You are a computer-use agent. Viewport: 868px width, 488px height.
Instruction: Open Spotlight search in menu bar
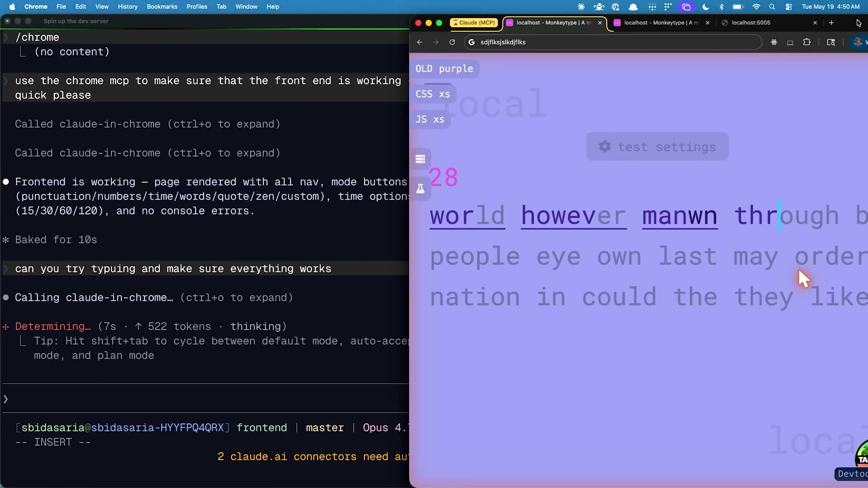[x=772, y=7]
